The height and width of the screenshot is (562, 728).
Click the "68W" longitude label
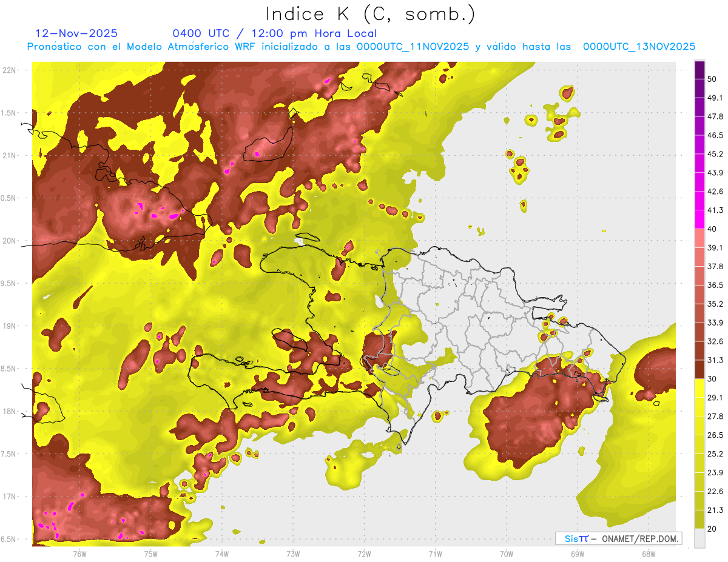648,554
